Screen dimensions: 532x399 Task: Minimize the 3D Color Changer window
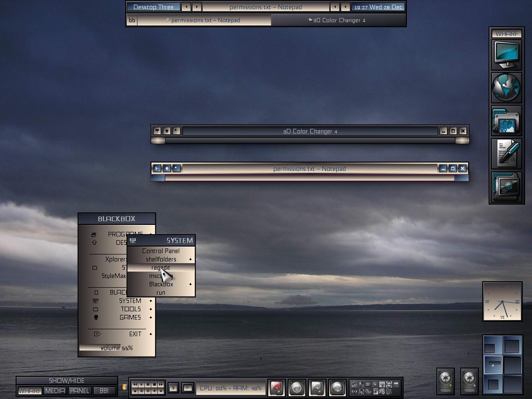tap(443, 131)
